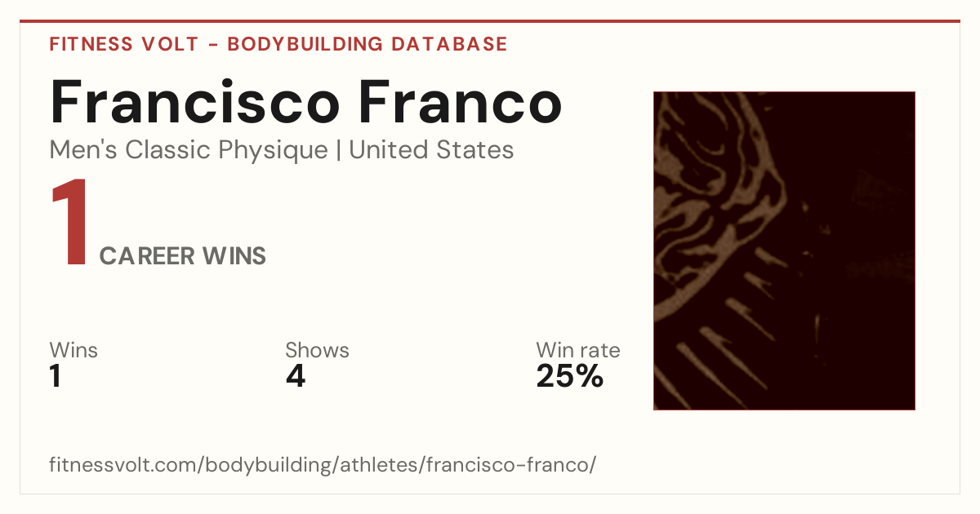The width and height of the screenshot is (980, 514).
Task: Click the athlete photo thumbnail
Action: tap(784, 250)
